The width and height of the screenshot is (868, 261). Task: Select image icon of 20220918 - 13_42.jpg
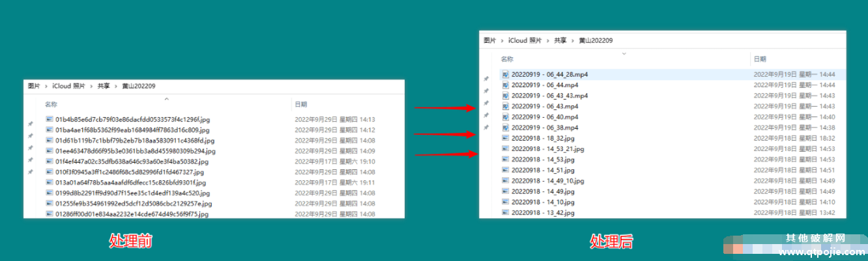coord(505,212)
